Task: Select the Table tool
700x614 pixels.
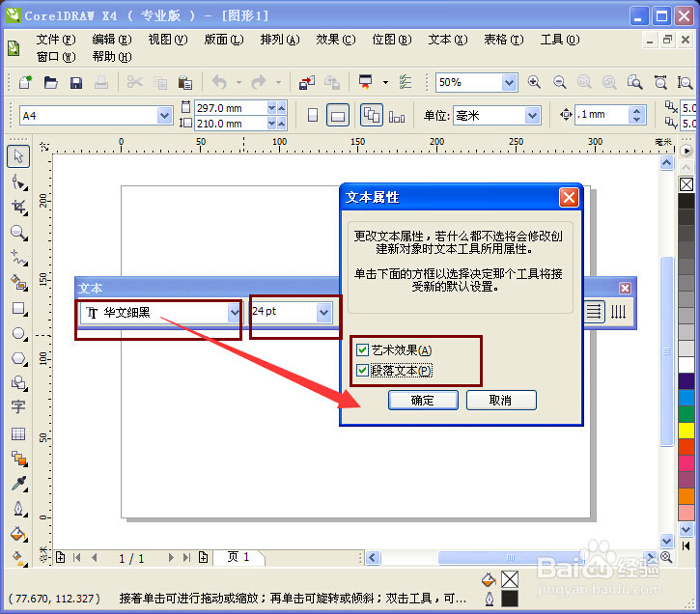Action: [18, 433]
